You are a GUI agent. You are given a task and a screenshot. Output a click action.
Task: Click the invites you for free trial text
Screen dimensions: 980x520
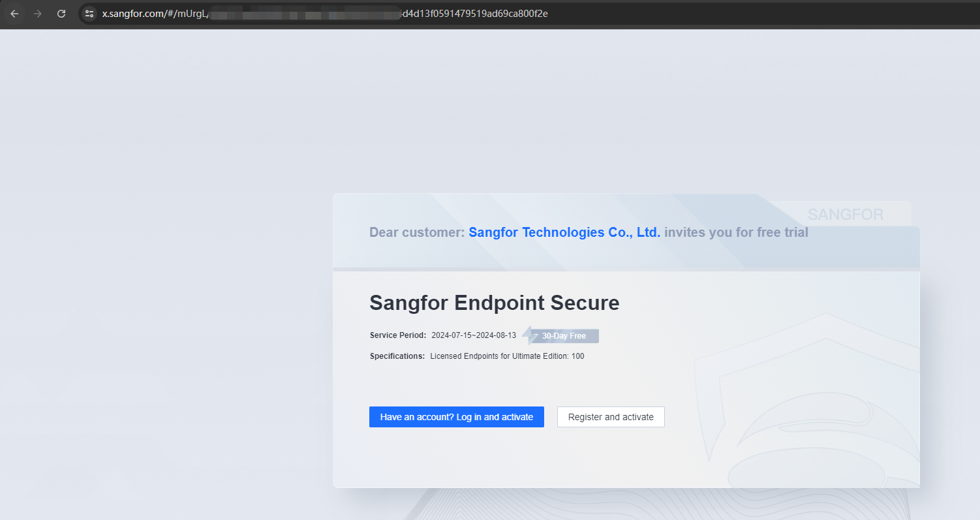[736, 232]
